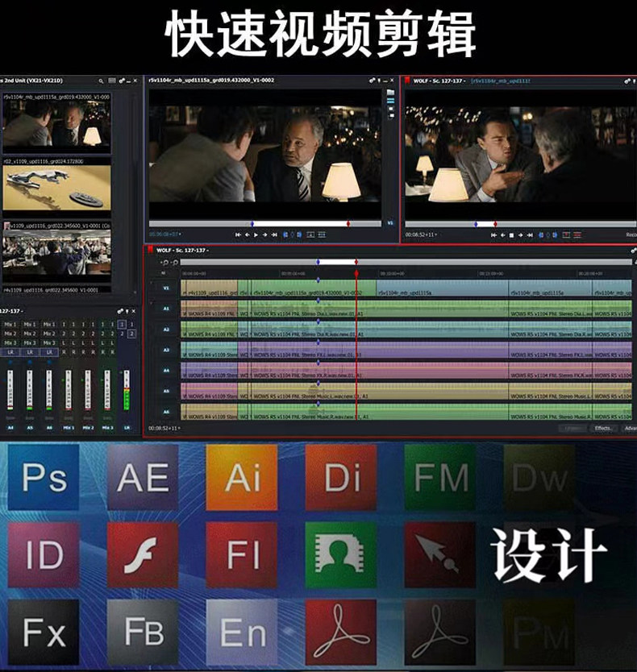The image size is (637, 672).
Task: Jump to start in the source viewer
Action: point(238,234)
